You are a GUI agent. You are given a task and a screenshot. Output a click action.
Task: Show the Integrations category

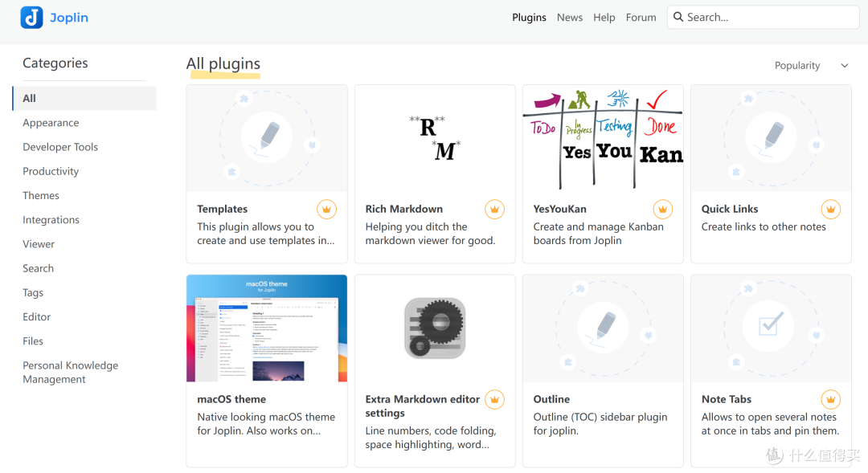(x=51, y=219)
